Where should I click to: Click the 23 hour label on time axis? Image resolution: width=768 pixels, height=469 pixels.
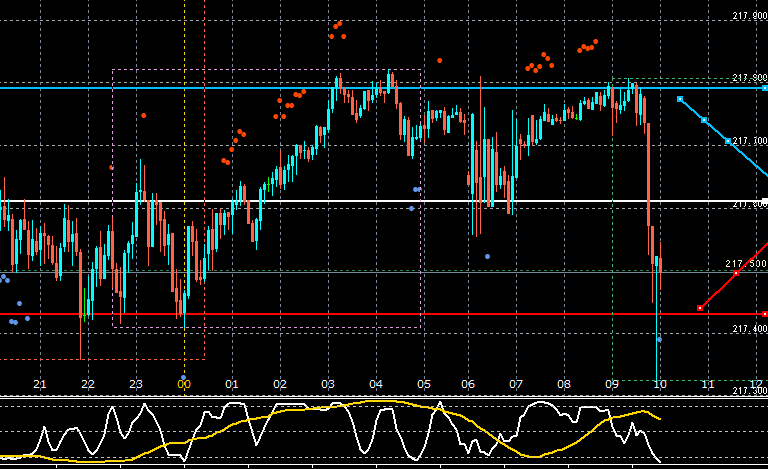pos(136,384)
